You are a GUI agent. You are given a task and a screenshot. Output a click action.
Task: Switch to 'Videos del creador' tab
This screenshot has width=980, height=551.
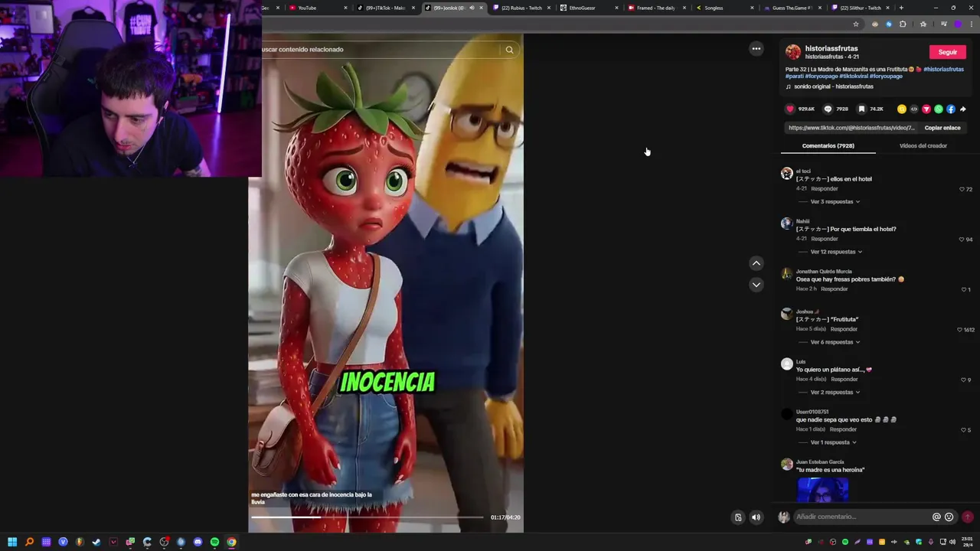[x=923, y=145]
